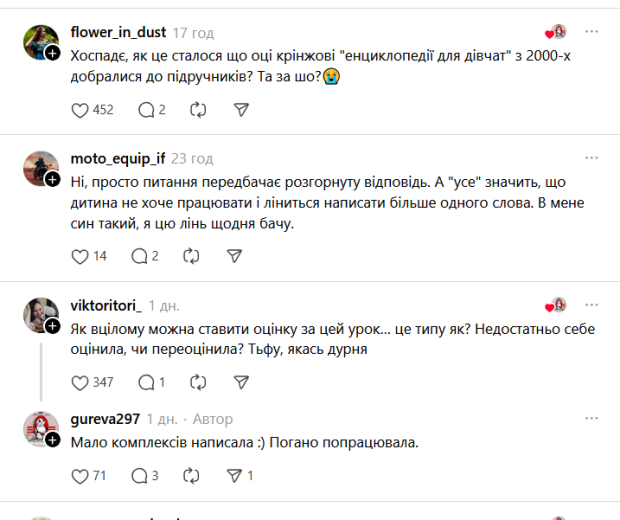Like moto_equip_if's comment with heart
The width and height of the screenshot is (620, 520).
[x=82, y=256]
